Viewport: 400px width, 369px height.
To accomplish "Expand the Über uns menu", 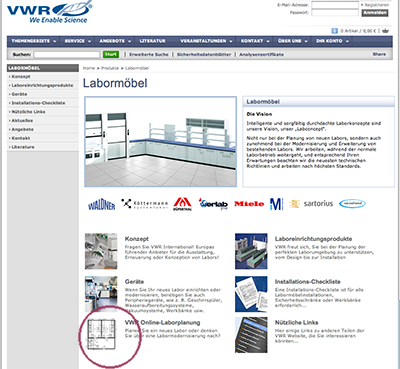I will click(x=293, y=41).
